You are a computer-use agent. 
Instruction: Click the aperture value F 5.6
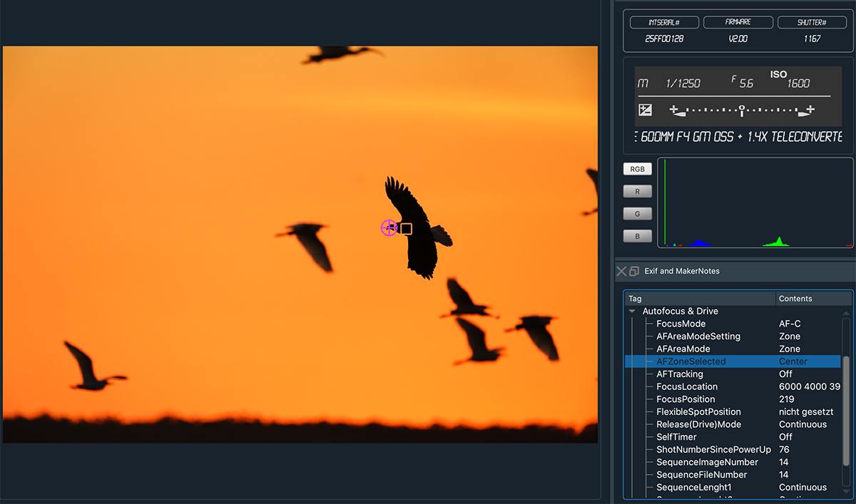click(743, 82)
